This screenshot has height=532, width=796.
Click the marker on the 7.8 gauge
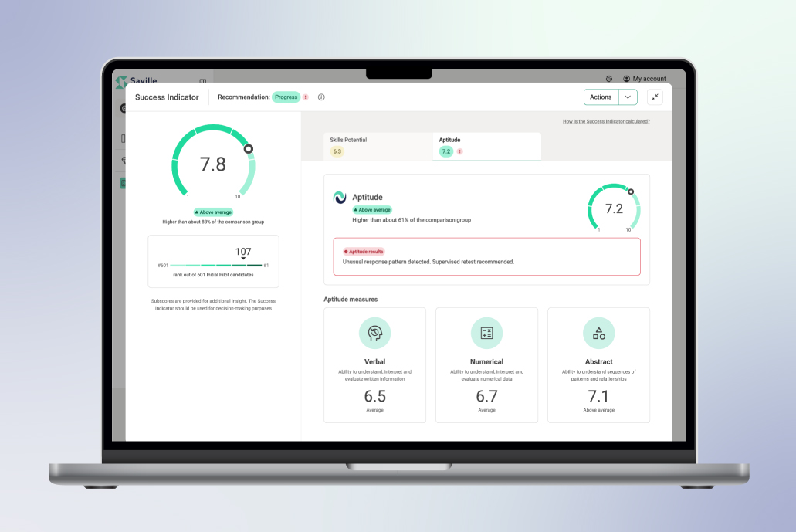pos(249,149)
